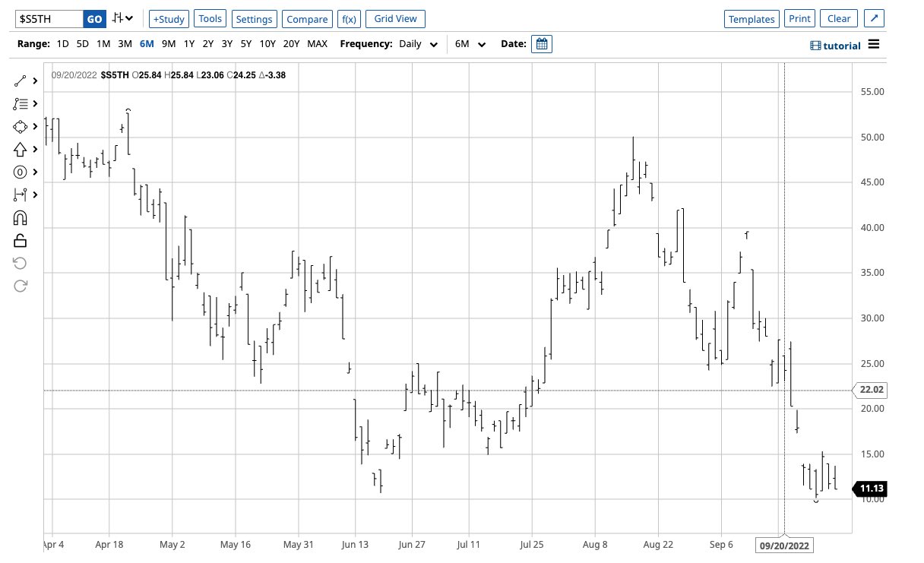Viewport: 924px width, 563px height.
Task: Clear the chart drawings
Action: pos(839,19)
